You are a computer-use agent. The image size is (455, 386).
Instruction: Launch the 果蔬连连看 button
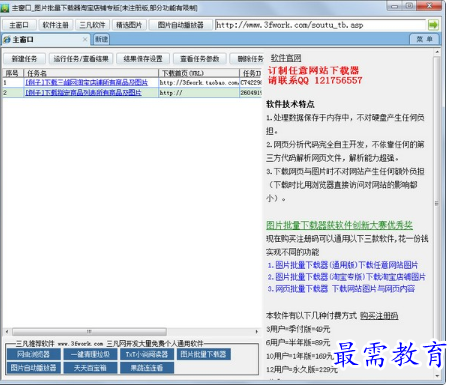click(x=147, y=368)
